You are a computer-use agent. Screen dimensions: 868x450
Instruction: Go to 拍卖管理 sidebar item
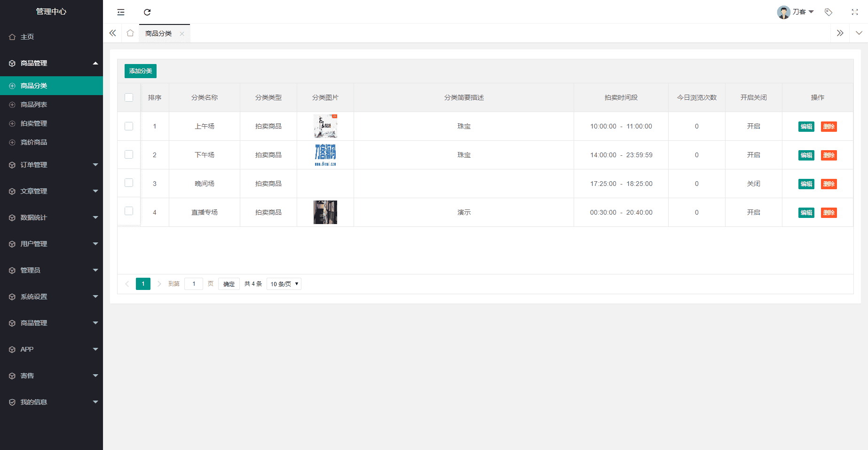34,123
